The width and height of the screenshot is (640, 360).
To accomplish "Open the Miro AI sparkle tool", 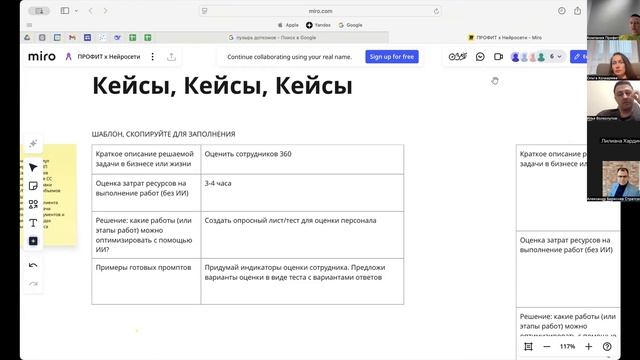I will click(33, 144).
